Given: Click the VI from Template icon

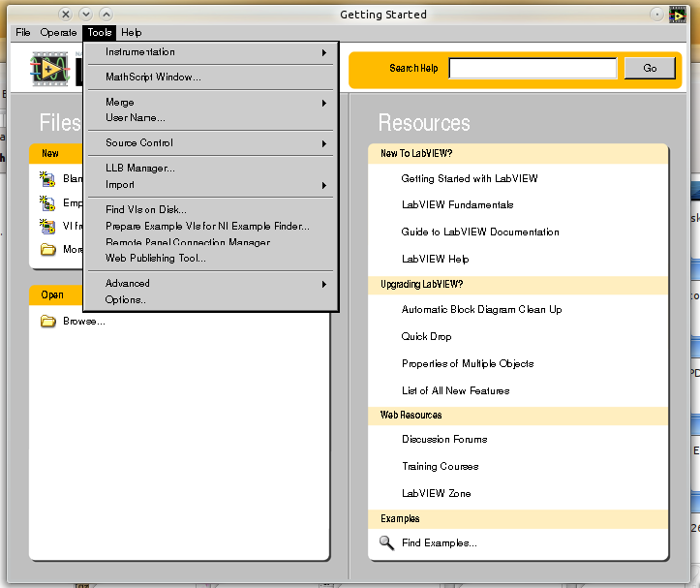Looking at the screenshot, I should coord(46,226).
